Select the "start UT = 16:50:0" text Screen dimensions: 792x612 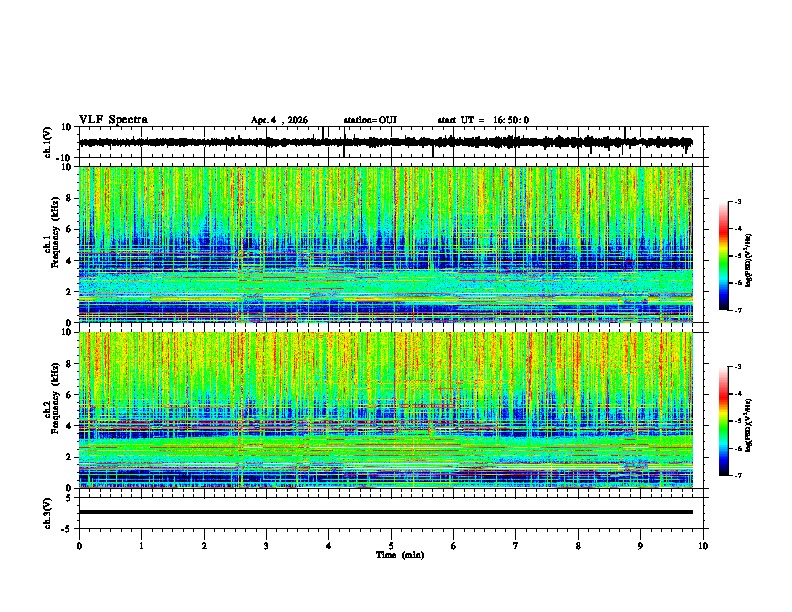(x=483, y=120)
